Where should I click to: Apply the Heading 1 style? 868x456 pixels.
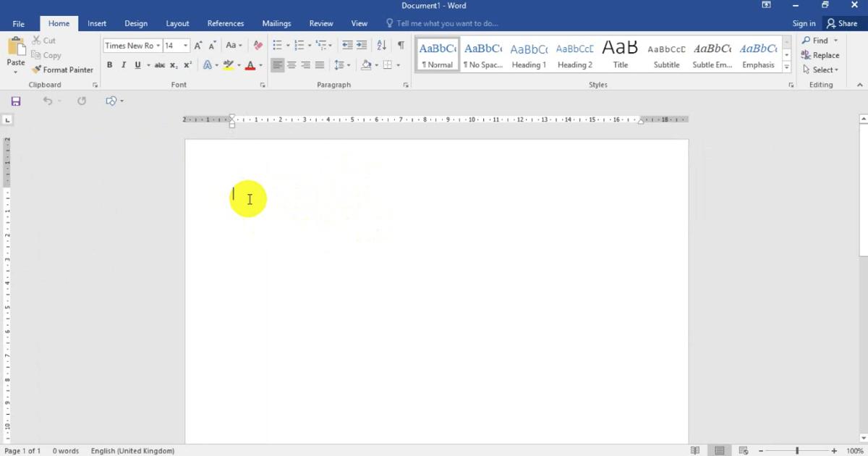[x=529, y=54]
